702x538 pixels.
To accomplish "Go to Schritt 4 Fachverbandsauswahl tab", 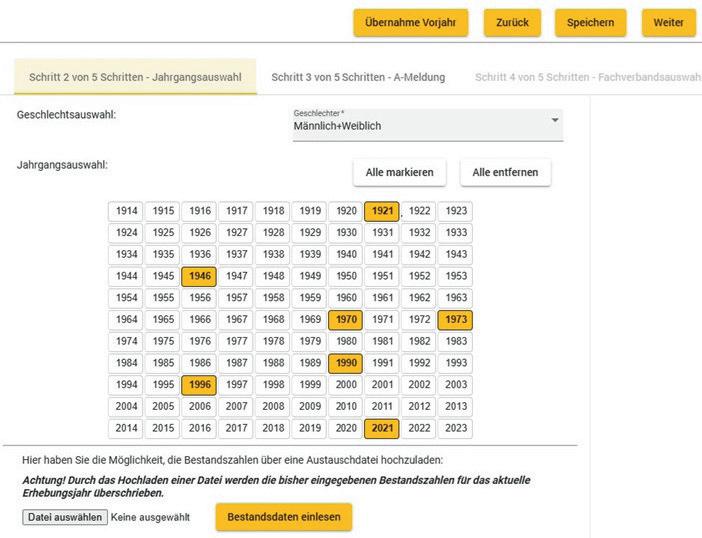I will pyautogui.click(x=587, y=77).
